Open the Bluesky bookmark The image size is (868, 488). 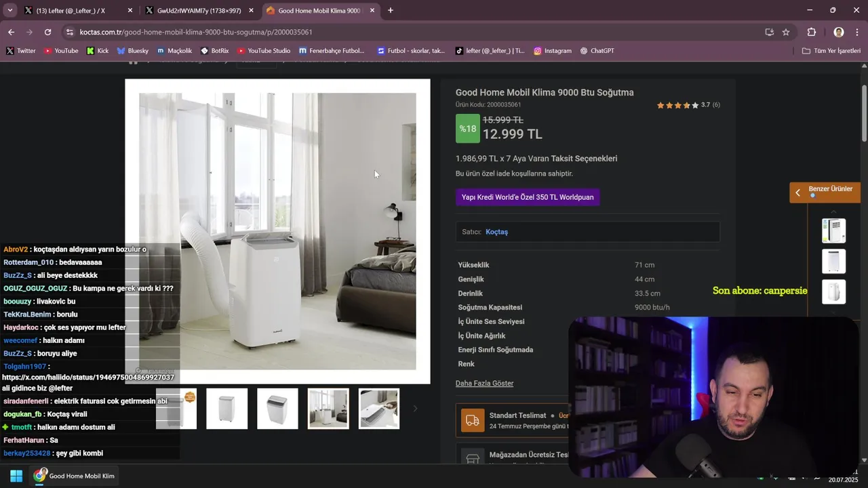[x=132, y=51]
